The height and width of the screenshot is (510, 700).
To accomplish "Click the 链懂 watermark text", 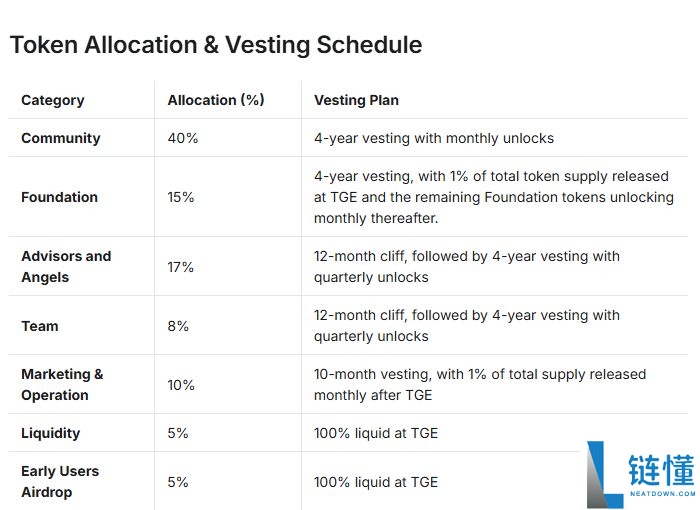I will click(661, 470).
